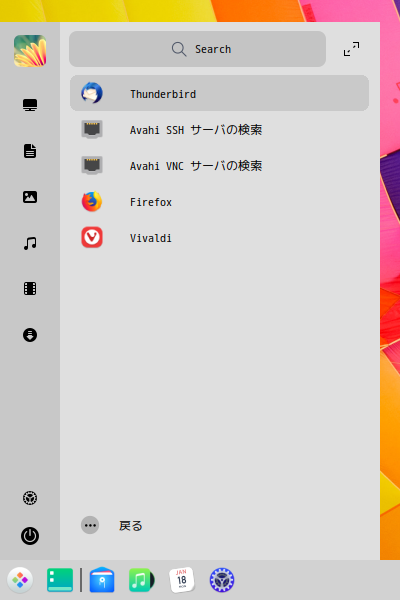Viewport: 400px width, 600px height.
Task: Open the Vivaldi browser entry
Action: 219,238
